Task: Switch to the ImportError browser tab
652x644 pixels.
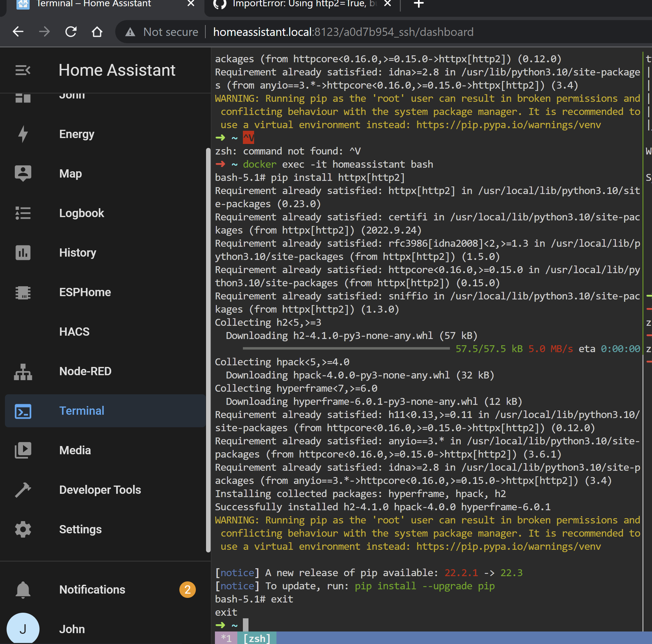Action: (297, 4)
